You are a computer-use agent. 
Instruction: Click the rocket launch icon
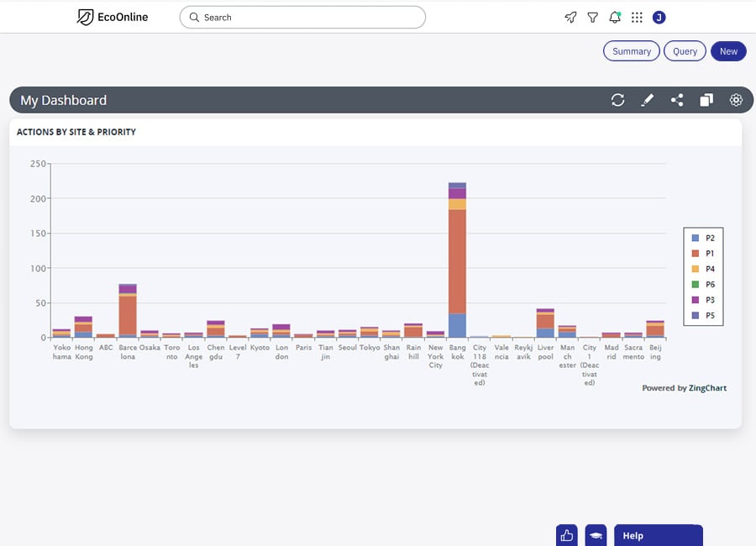point(570,17)
